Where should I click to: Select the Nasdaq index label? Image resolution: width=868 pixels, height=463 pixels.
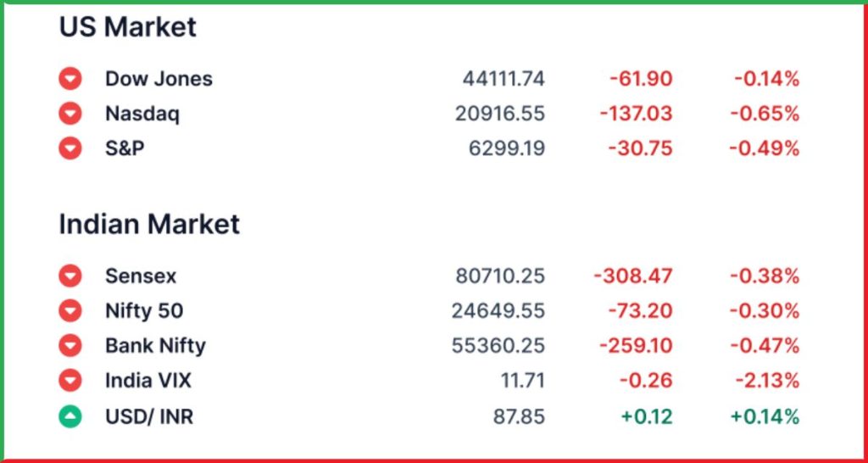pos(142,114)
